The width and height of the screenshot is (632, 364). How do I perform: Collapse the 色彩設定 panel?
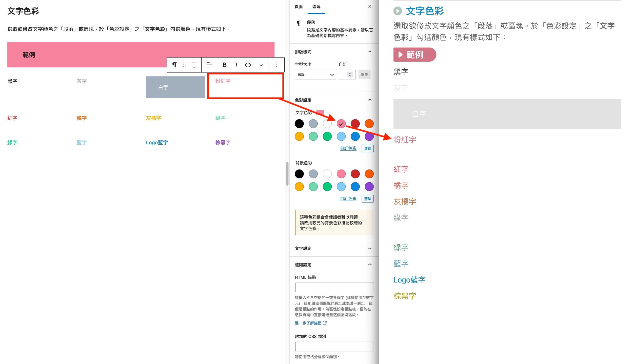click(x=370, y=100)
